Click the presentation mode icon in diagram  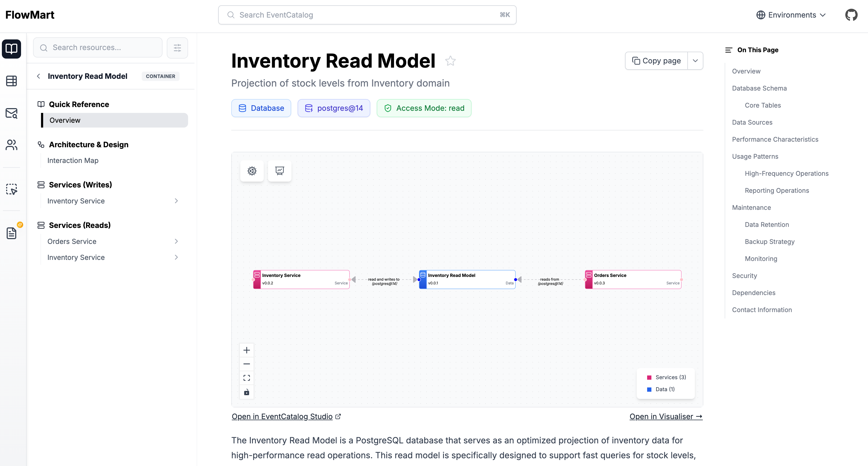pyautogui.click(x=279, y=171)
